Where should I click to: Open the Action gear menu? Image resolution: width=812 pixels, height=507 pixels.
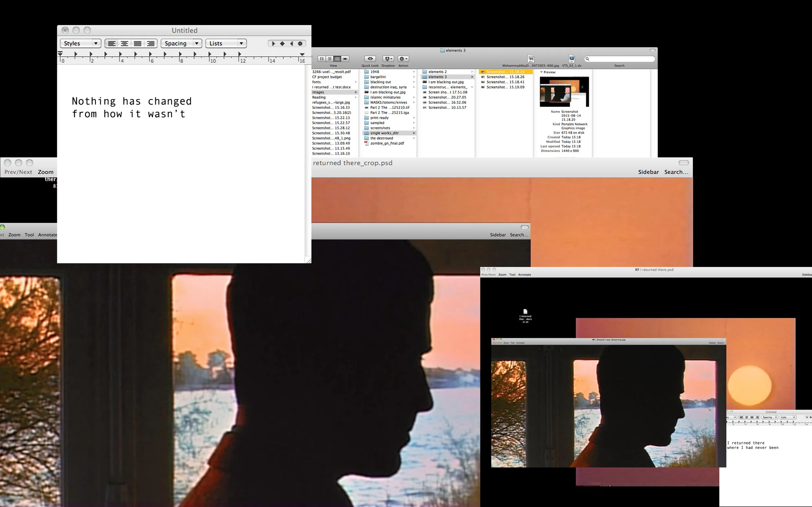(403, 59)
